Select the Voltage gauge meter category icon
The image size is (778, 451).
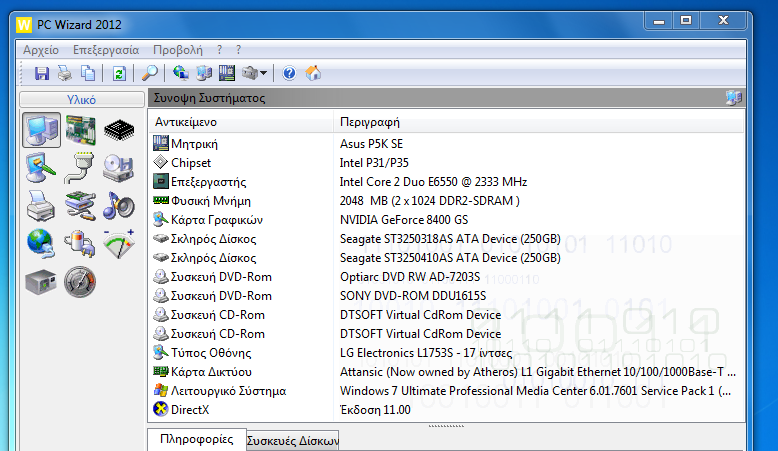(119, 244)
